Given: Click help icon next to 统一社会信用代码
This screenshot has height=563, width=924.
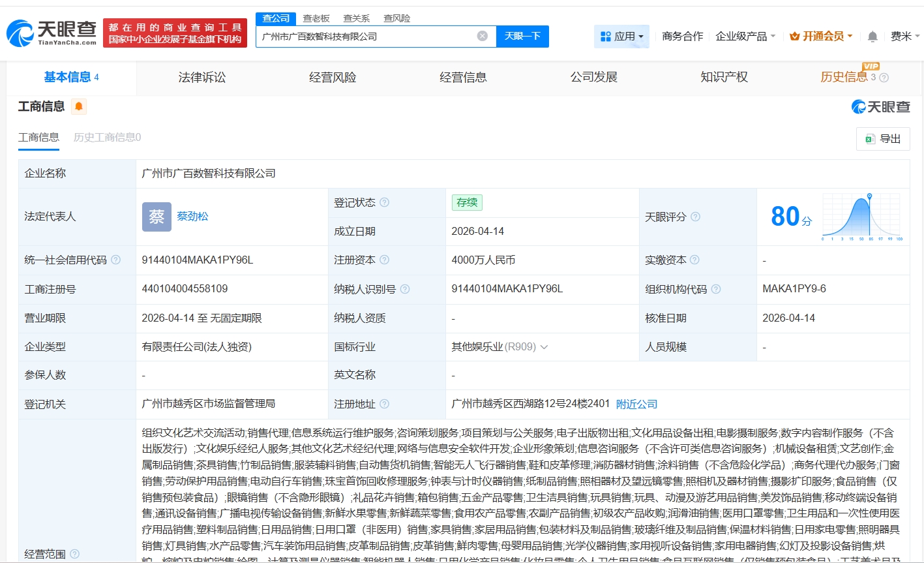Looking at the screenshot, I should click(116, 260).
